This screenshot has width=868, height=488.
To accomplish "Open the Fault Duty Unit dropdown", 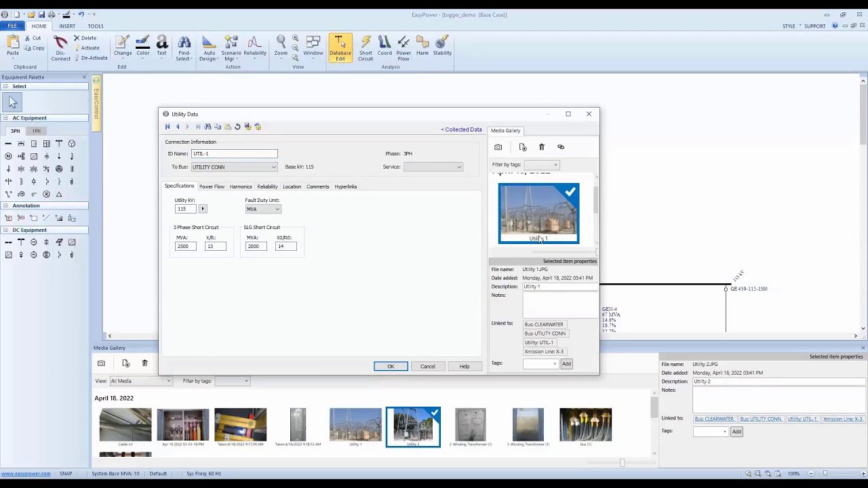I will 277,209.
